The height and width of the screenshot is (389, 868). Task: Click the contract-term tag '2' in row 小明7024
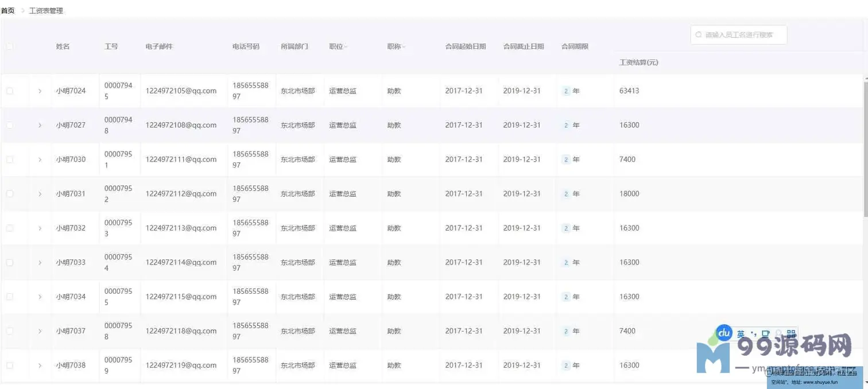click(x=566, y=91)
